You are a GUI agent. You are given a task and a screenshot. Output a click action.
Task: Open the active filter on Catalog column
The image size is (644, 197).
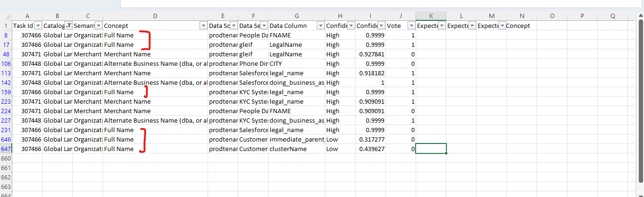(x=69, y=26)
